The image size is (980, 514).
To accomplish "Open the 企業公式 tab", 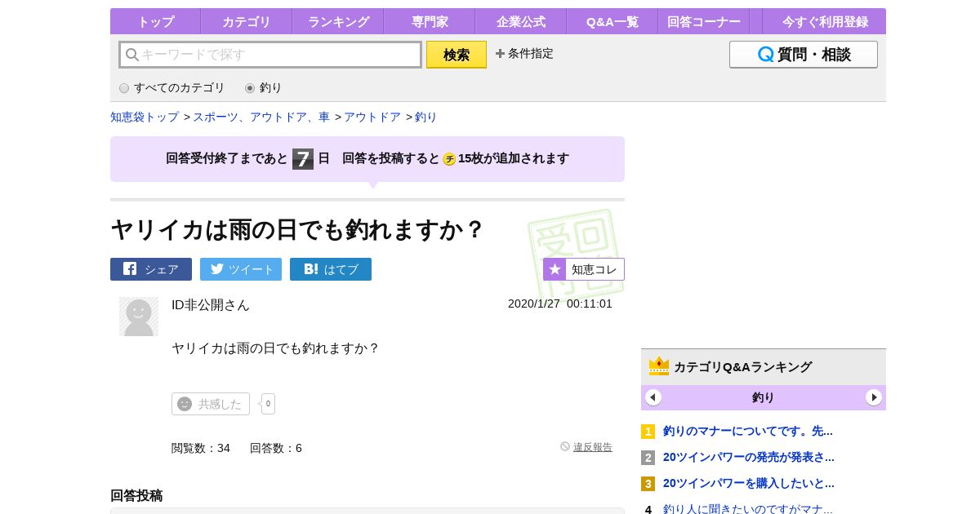I will click(521, 21).
